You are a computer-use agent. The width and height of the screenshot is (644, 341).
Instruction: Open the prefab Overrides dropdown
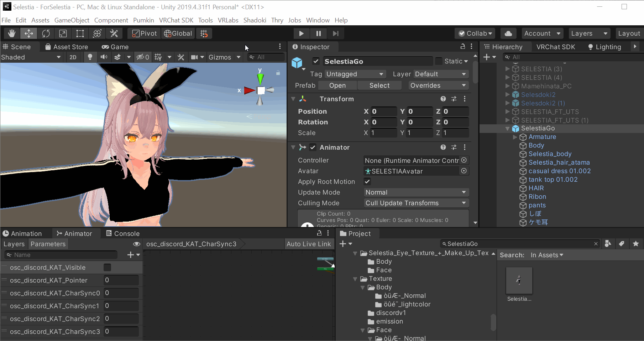pyautogui.click(x=438, y=86)
